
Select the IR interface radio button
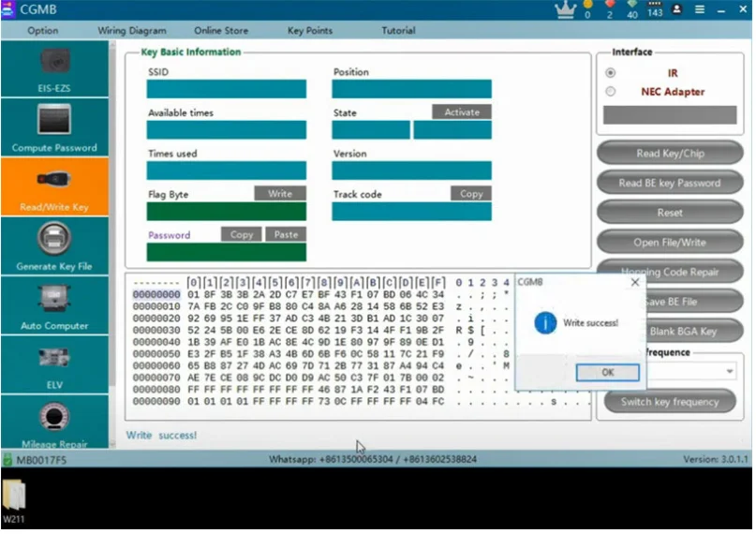[x=611, y=73]
